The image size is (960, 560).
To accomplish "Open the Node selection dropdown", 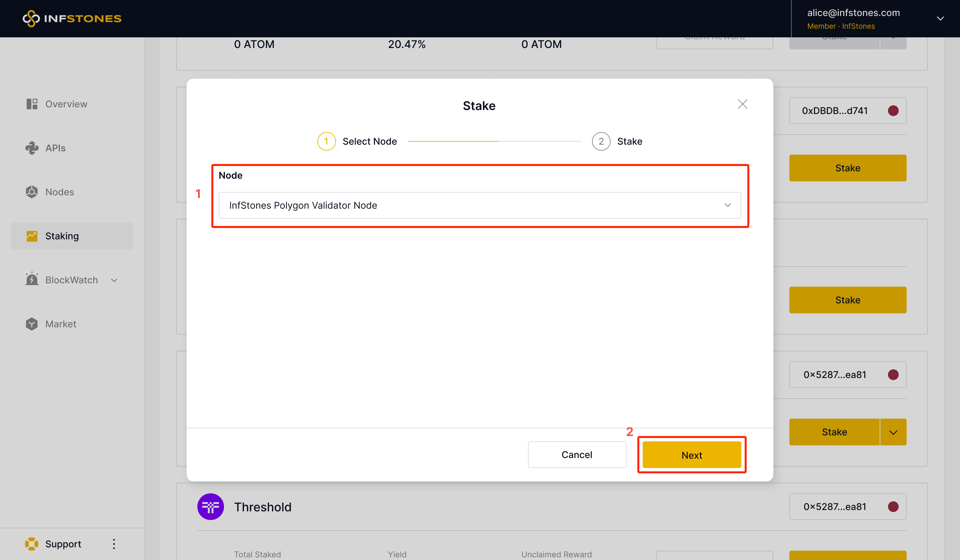I will 480,205.
